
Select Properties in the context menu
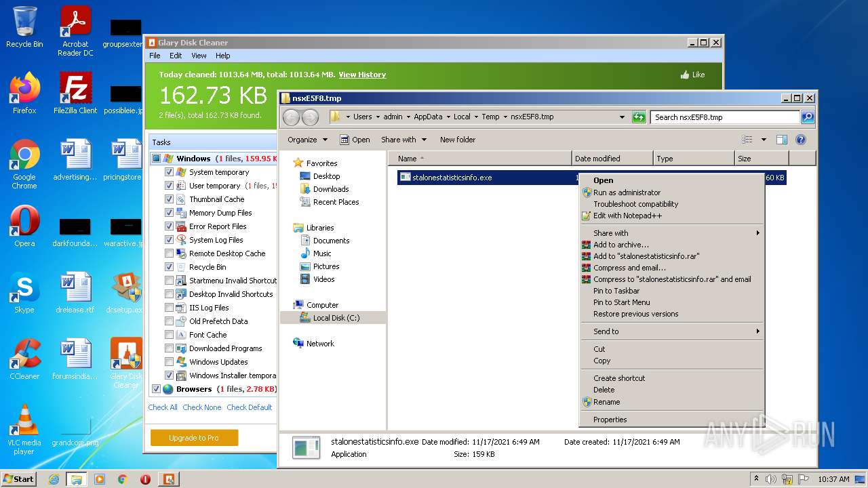pyautogui.click(x=671, y=420)
